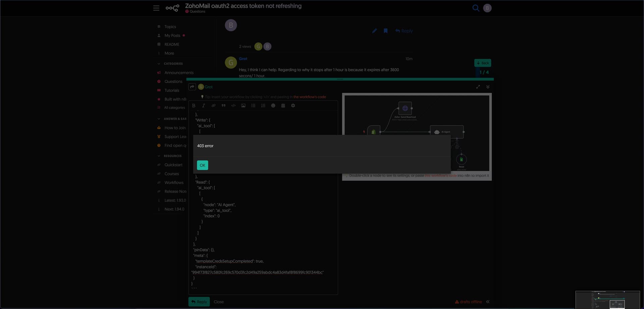Open Grot's avatar on the reply post
The image size is (644, 309).
[231, 62]
